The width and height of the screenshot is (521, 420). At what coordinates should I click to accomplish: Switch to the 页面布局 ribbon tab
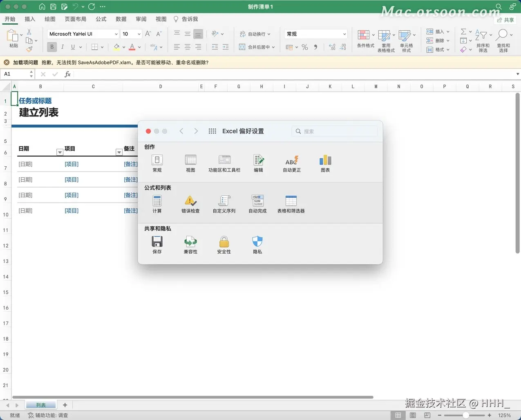tap(76, 19)
